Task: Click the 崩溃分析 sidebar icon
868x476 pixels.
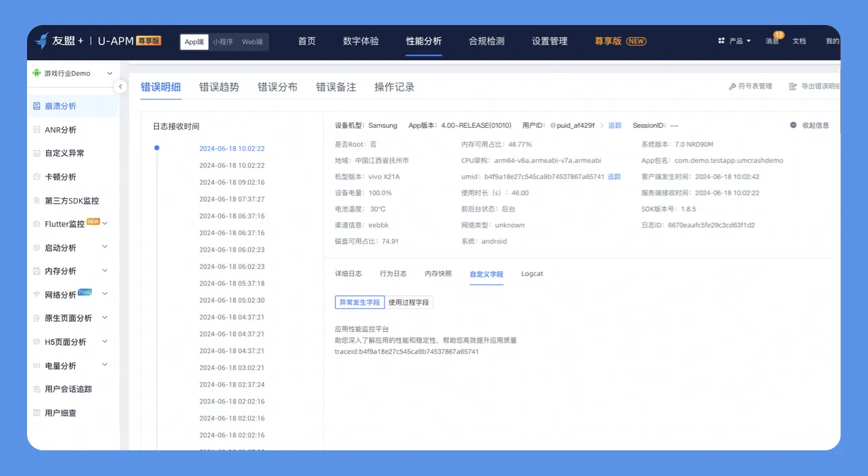Action: pyautogui.click(x=37, y=106)
